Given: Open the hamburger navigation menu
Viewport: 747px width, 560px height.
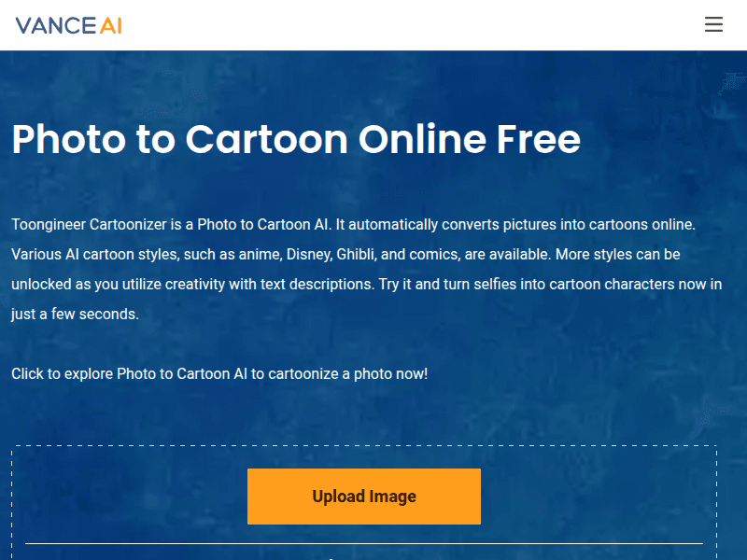Looking at the screenshot, I should pos(713,24).
